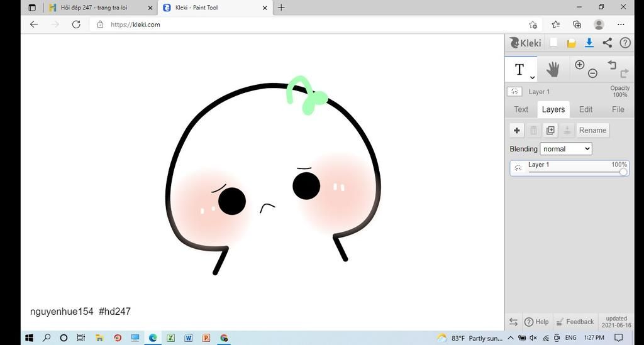Open the notification center
The image size is (644, 345).
point(619,338)
